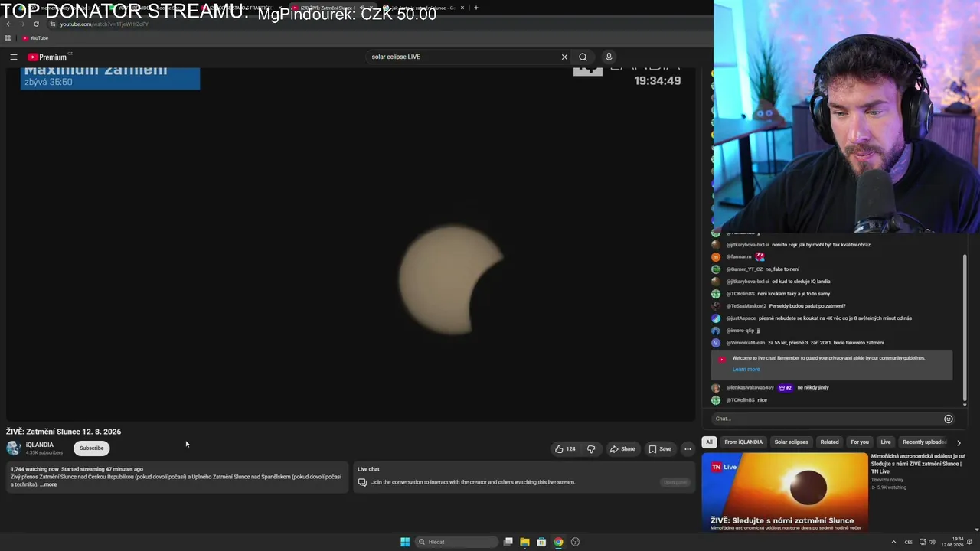
Task: Open File Explorer from the taskbar
Action: (524, 542)
